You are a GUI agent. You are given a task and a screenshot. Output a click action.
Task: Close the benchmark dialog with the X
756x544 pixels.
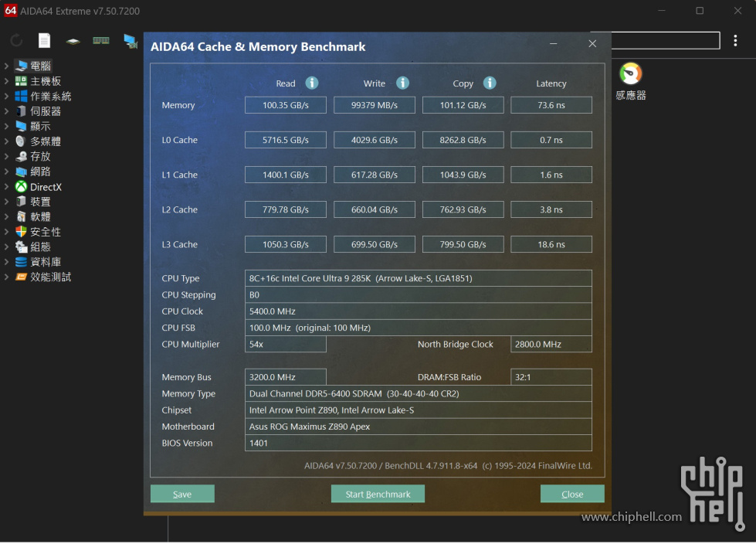592,44
